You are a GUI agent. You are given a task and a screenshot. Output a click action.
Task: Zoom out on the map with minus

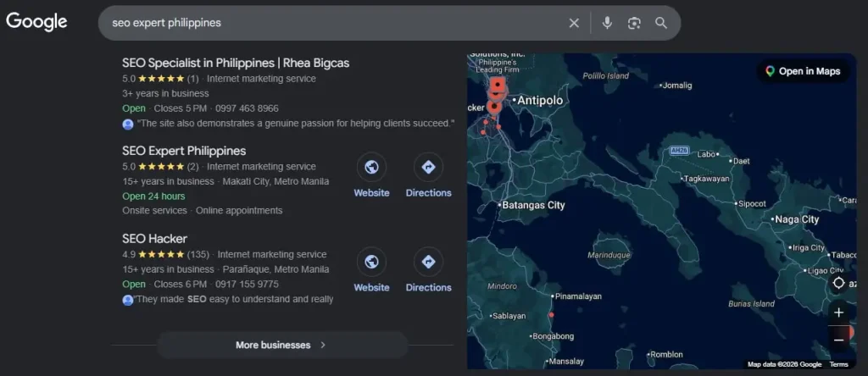(x=838, y=340)
